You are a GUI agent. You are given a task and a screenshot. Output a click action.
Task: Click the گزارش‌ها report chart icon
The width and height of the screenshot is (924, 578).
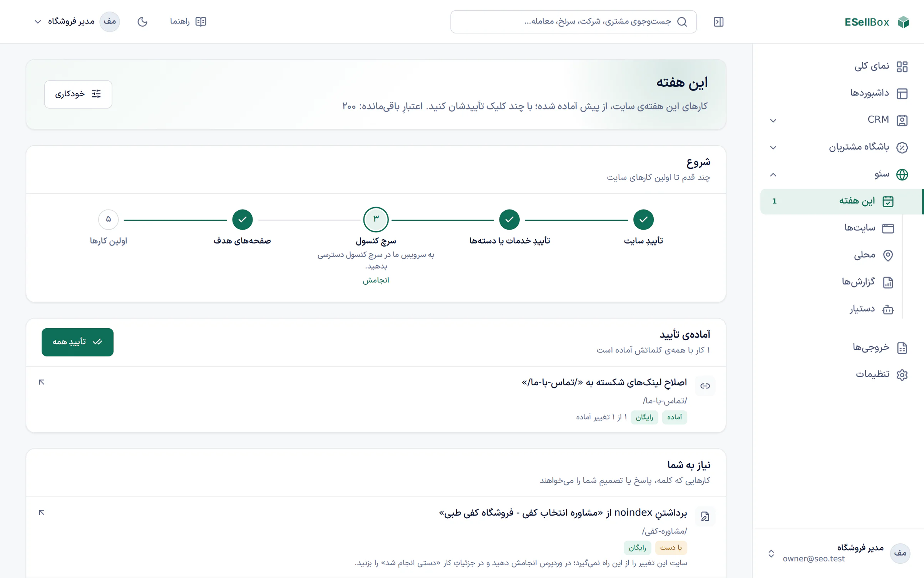pyautogui.click(x=888, y=282)
